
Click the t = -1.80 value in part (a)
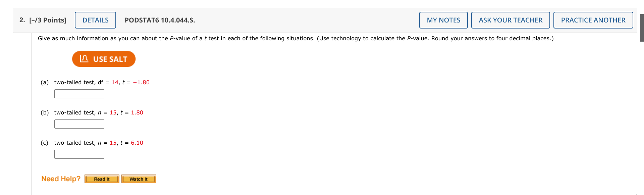pyautogui.click(x=141, y=82)
